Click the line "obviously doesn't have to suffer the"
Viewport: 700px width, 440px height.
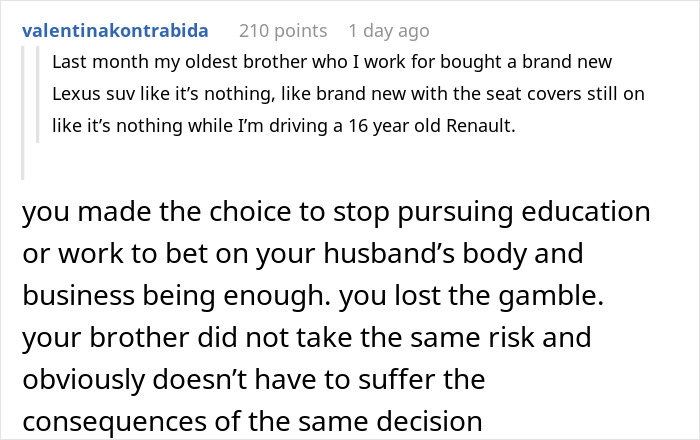click(252, 379)
